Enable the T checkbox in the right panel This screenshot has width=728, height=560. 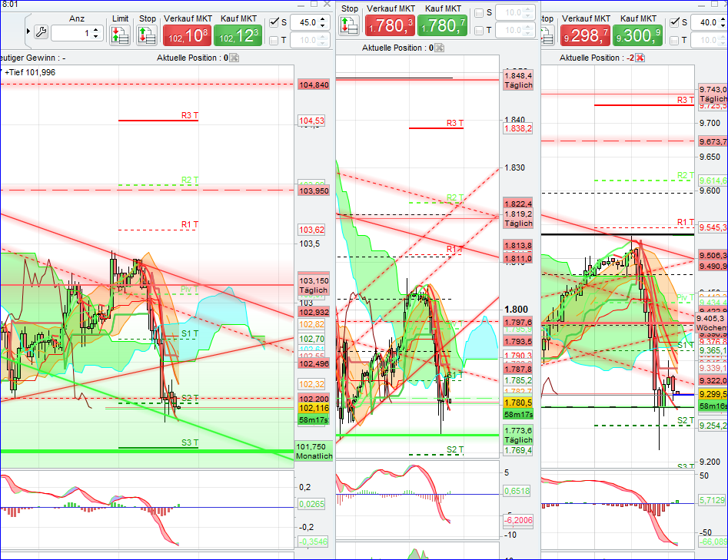click(x=674, y=41)
